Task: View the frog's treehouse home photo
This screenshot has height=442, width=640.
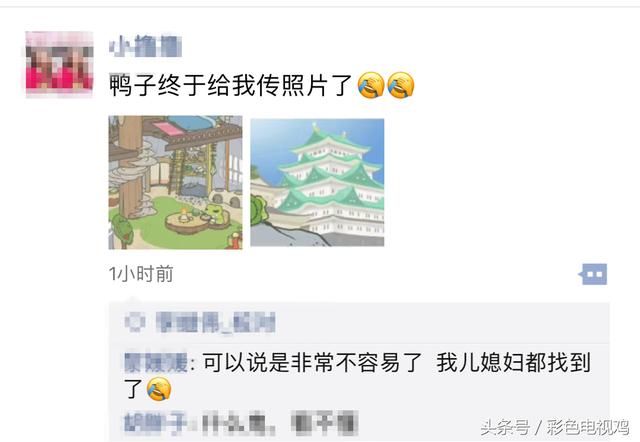Action: point(175,182)
